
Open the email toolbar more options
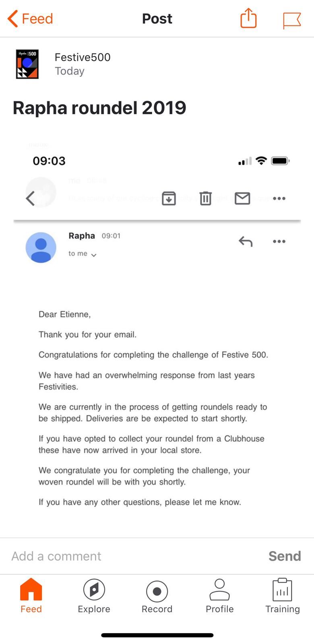click(279, 198)
